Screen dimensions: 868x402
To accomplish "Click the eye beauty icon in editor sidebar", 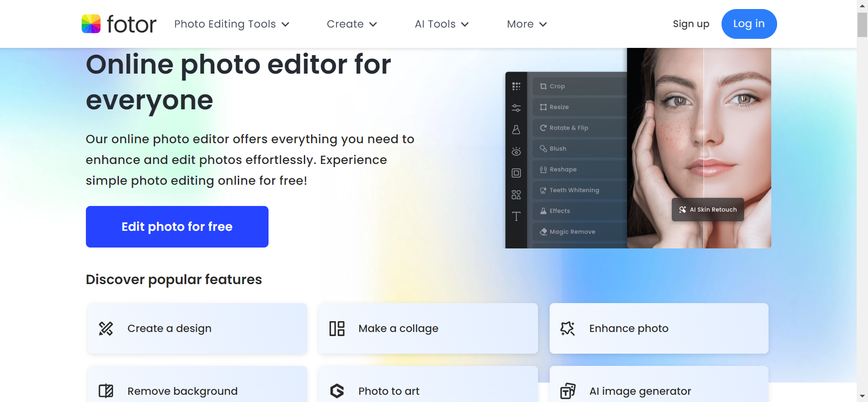I will point(516,151).
